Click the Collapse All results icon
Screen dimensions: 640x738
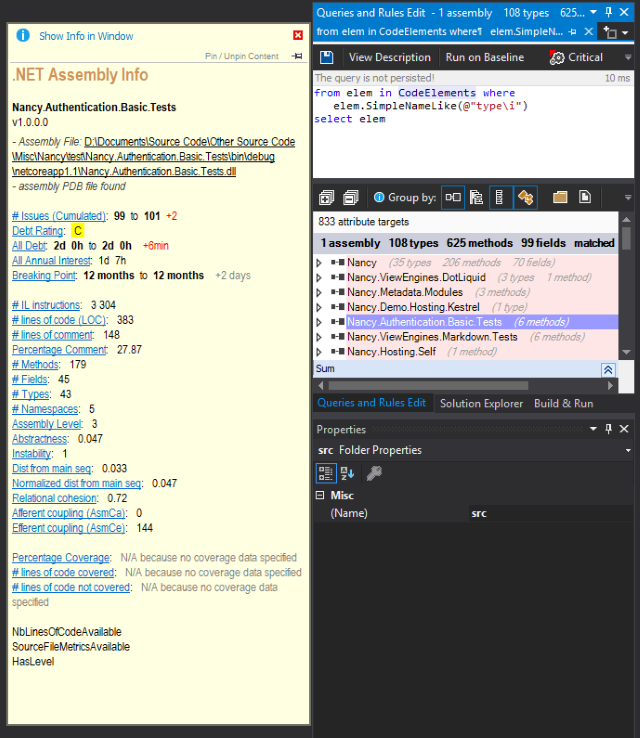[351, 197]
